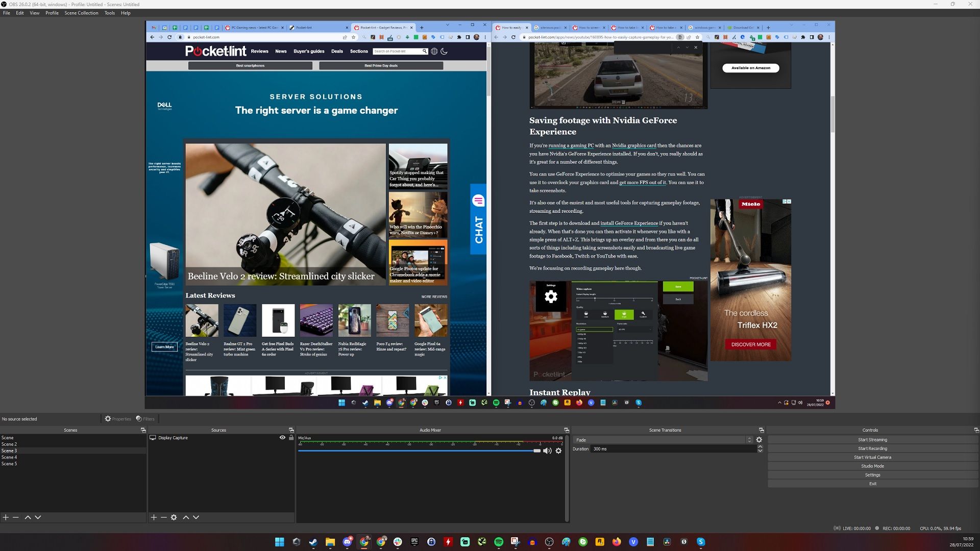Open File Explorer from the Windows taskbar
This screenshot has width=980, height=551.
pos(330,542)
